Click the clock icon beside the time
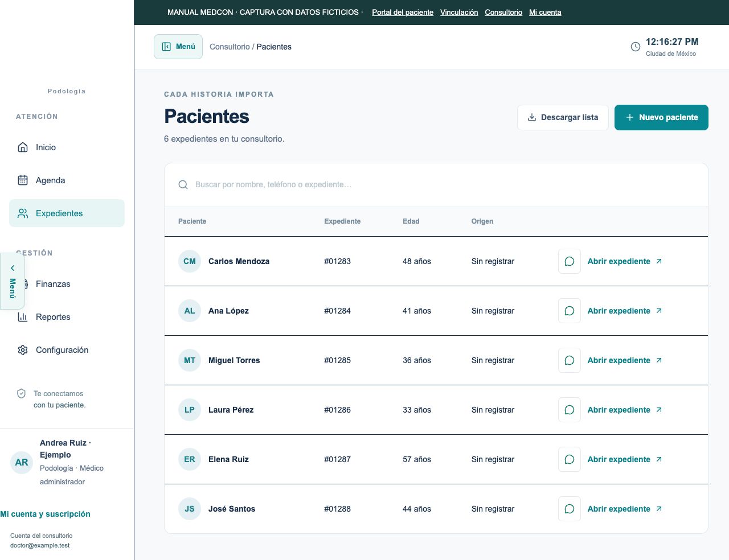 tap(636, 47)
